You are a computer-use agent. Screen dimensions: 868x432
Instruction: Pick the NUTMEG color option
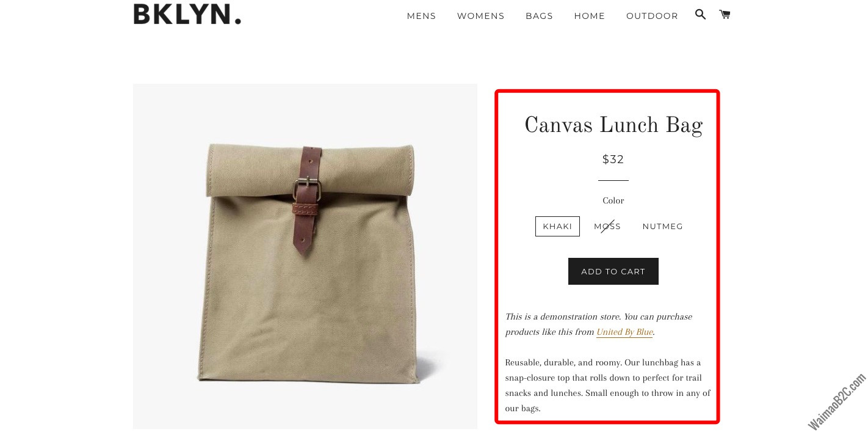pyautogui.click(x=663, y=226)
